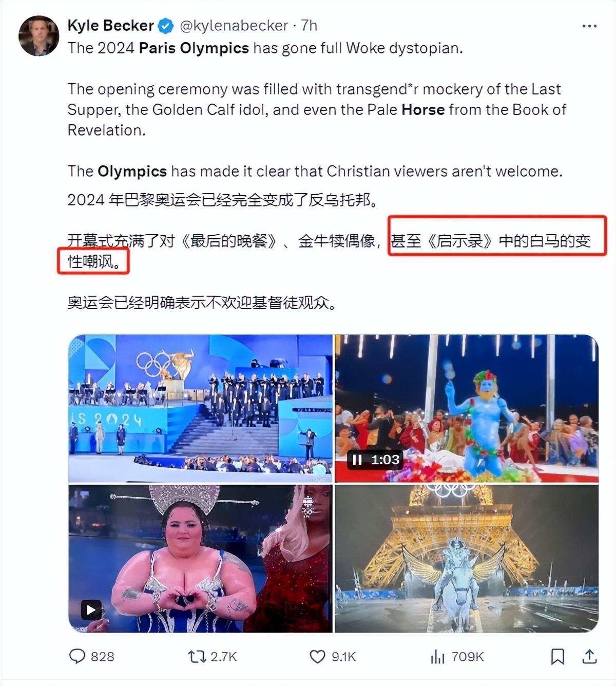
Task: Click the repost arrows icon
Action: 197,656
